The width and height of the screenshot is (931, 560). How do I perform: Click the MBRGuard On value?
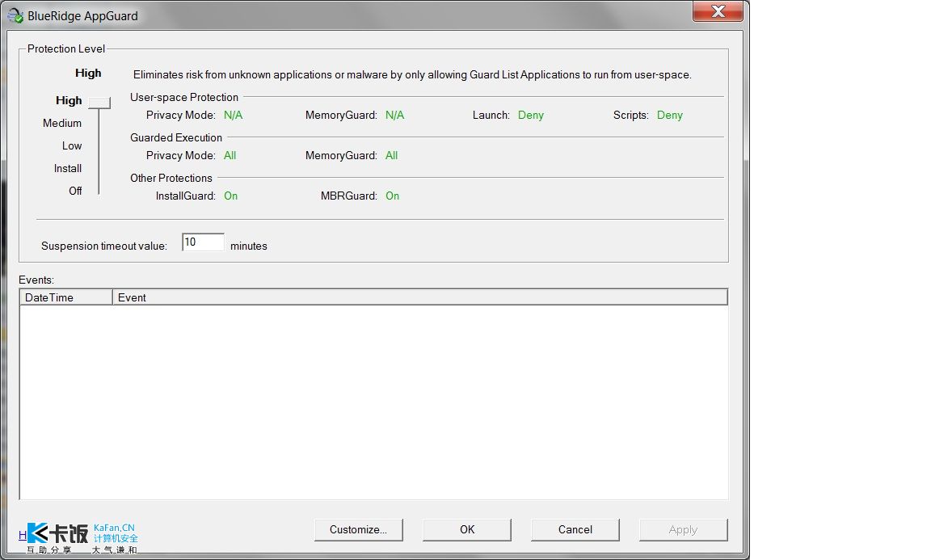point(393,196)
